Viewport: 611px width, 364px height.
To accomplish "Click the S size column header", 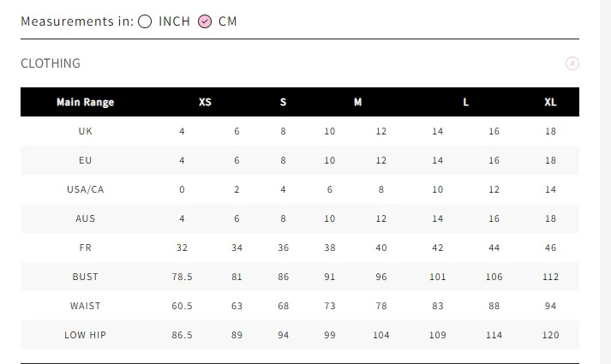I will (x=284, y=103).
